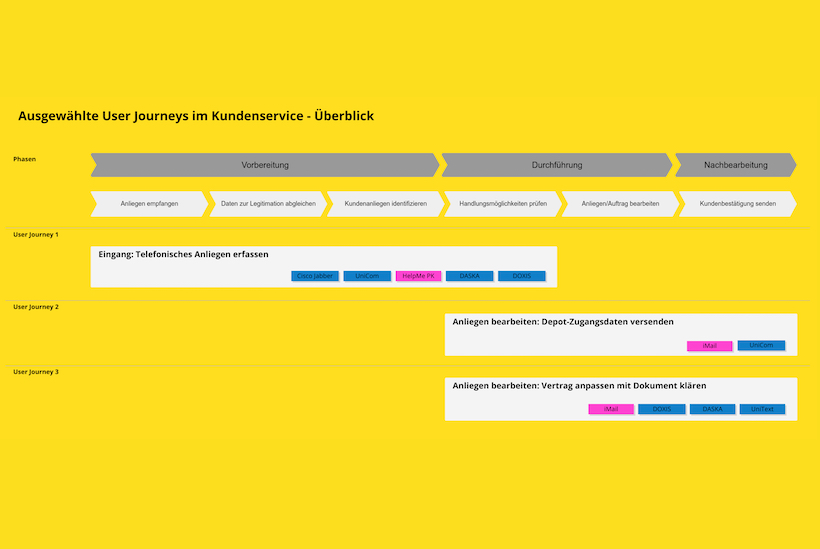Image resolution: width=820 pixels, height=549 pixels.
Task: Click pink iMail tag in Depot-Zugangsdaten card
Action: pyautogui.click(x=709, y=346)
